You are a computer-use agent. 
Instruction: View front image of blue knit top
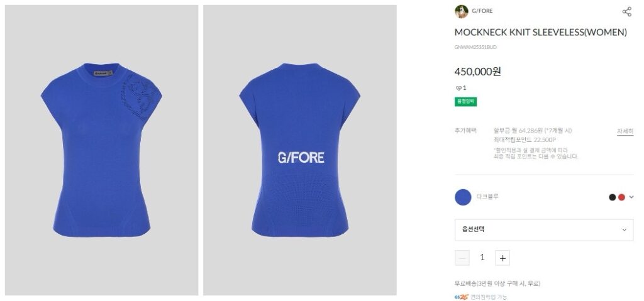click(101, 150)
